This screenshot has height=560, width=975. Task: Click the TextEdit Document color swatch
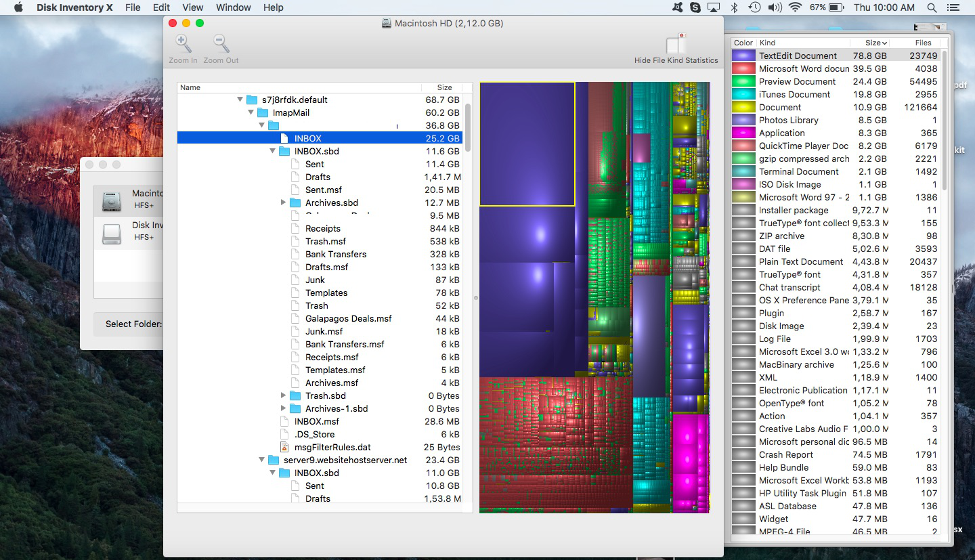(x=743, y=56)
